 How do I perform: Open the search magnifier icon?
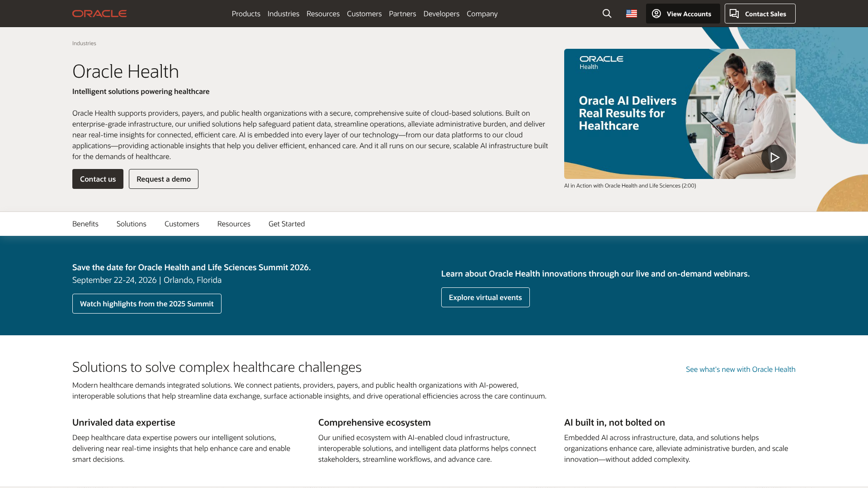[x=606, y=14]
